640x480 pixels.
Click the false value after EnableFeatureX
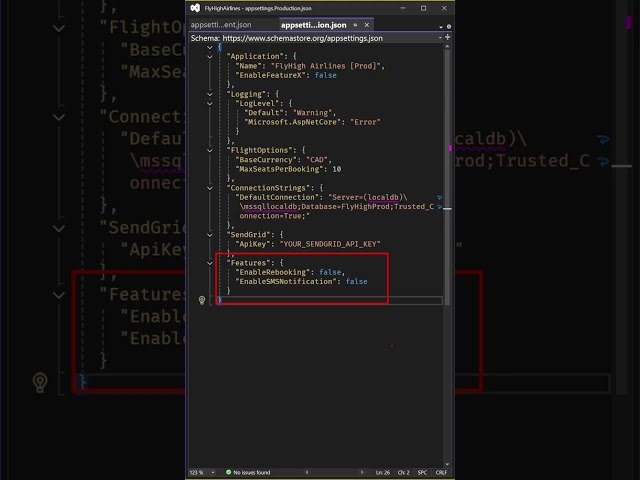[325, 75]
